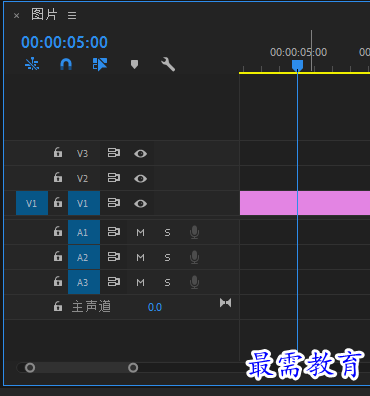Toggle sync lock on A2
Image resolution: width=370 pixels, height=396 pixels.
[114, 257]
